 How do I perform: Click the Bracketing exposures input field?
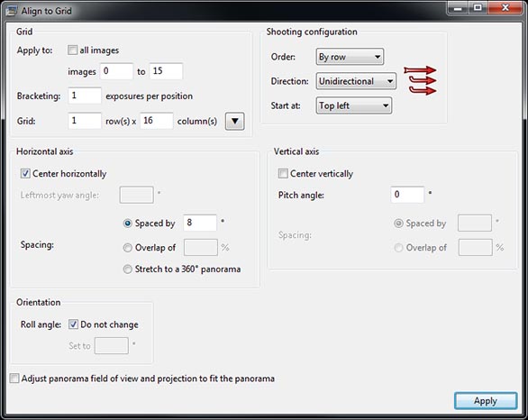[84, 96]
